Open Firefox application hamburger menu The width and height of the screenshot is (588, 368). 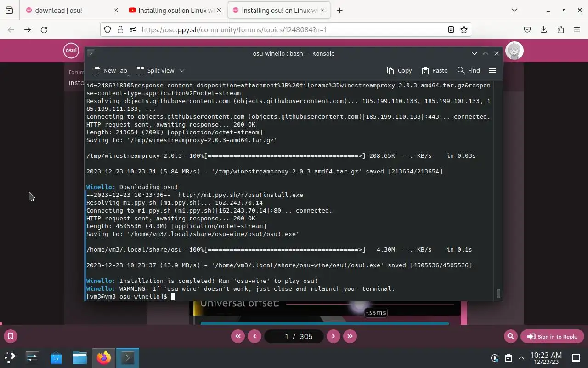point(577,29)
